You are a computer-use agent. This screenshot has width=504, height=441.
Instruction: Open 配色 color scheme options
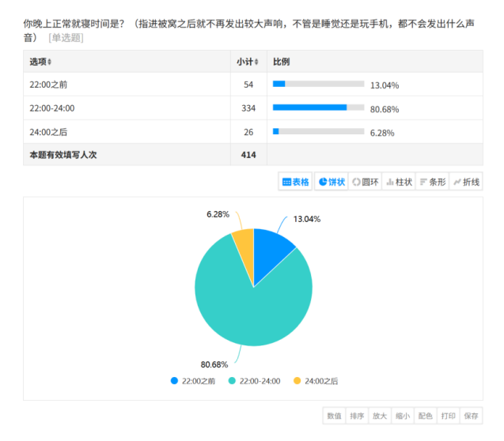(x=426, y=416)
